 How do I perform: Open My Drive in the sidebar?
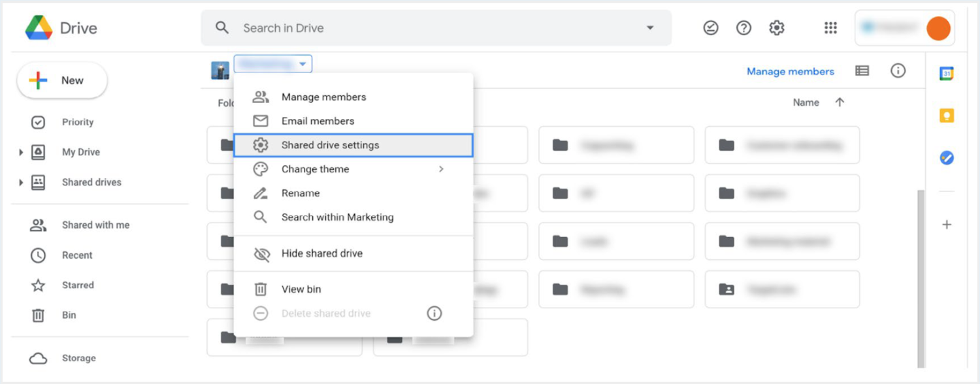click(x=80, y=152)
